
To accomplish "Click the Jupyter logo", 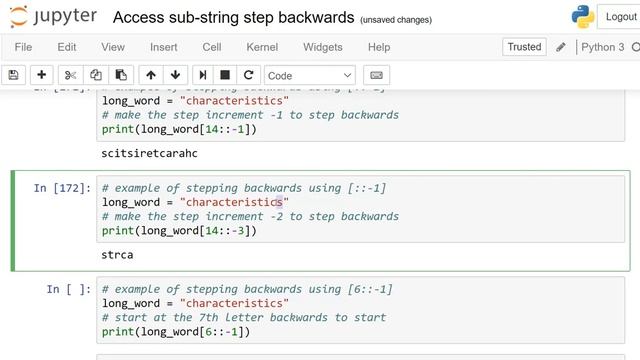I will tap(53, 17).
